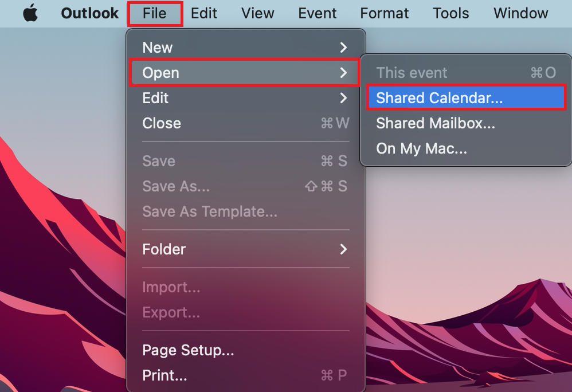Click the Outlook app menu
Viewport: 572px width, 392px height.
coord(89,13)
